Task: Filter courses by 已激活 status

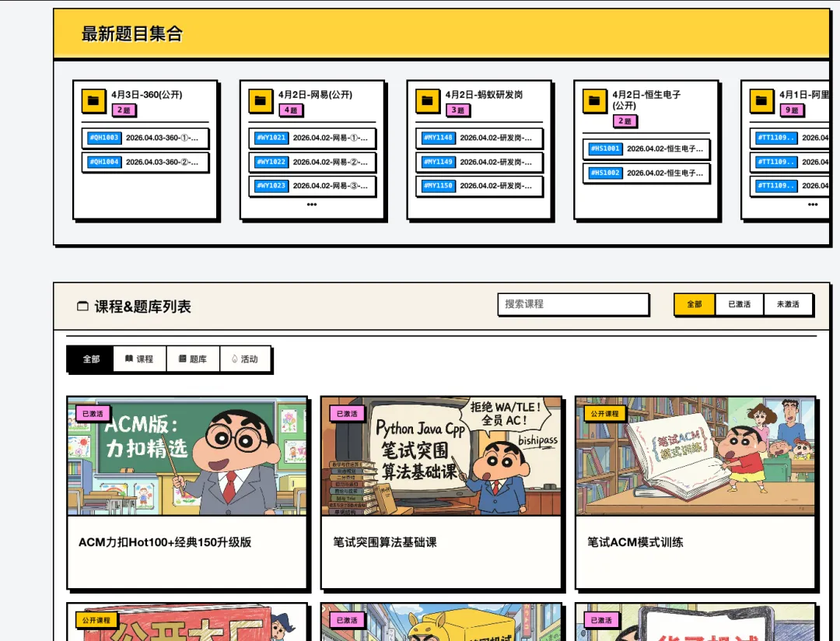Action: click(x=740, y=304)
